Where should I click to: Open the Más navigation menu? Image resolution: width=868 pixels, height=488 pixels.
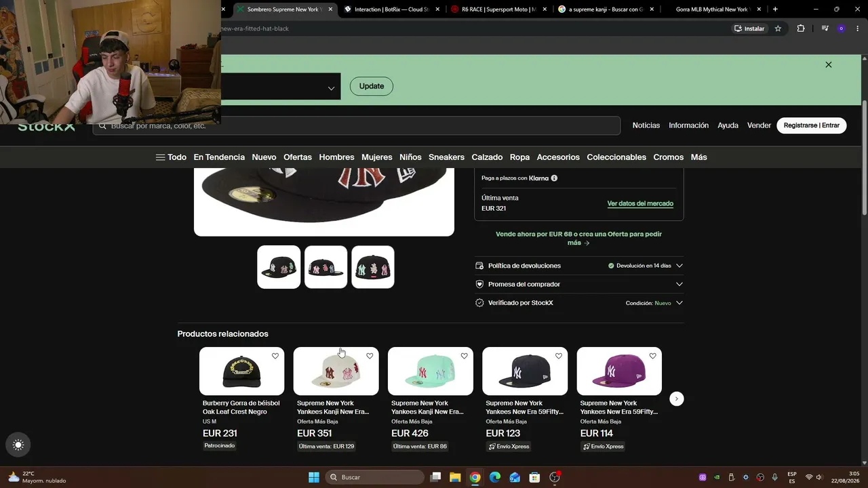tap(698, 157)
